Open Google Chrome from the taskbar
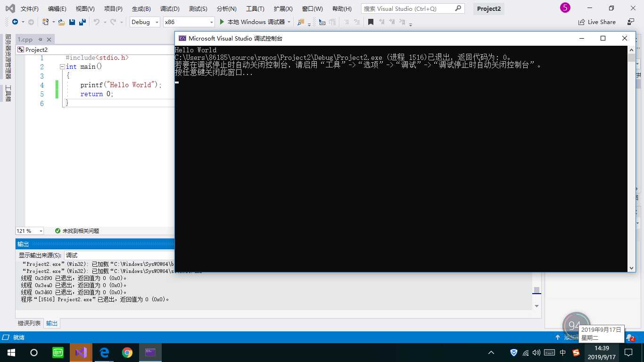 127,353
